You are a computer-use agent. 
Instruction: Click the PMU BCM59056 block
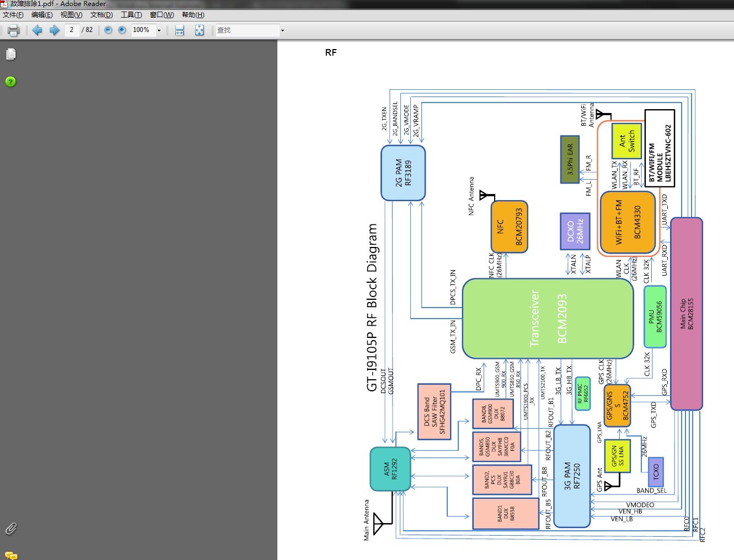pos(655,316)
